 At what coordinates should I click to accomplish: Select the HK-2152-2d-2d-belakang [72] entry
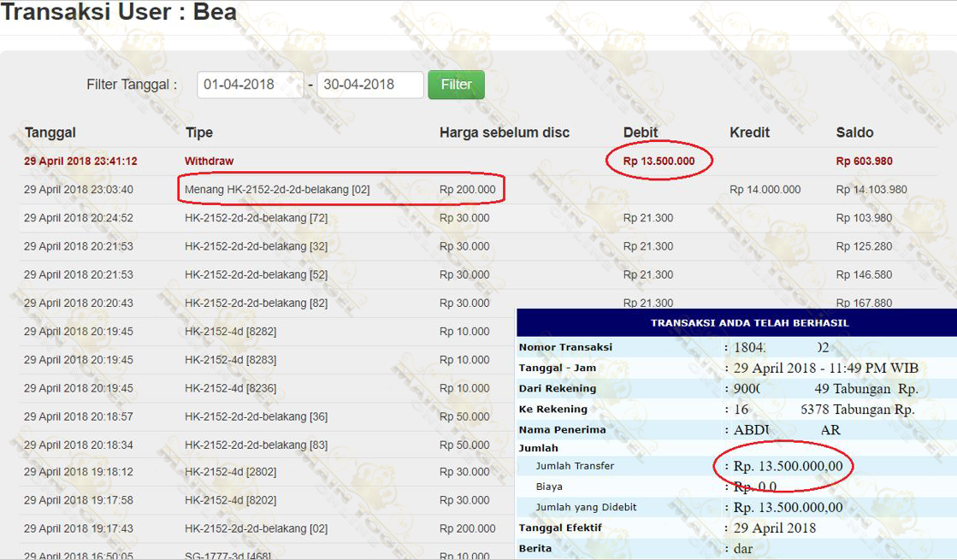[x=256, y=218]
